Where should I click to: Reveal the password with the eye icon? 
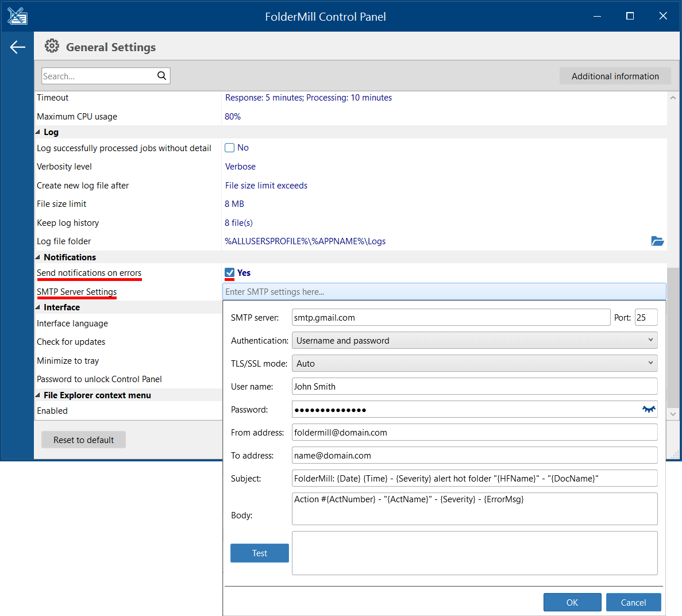[x=649, y=409]
